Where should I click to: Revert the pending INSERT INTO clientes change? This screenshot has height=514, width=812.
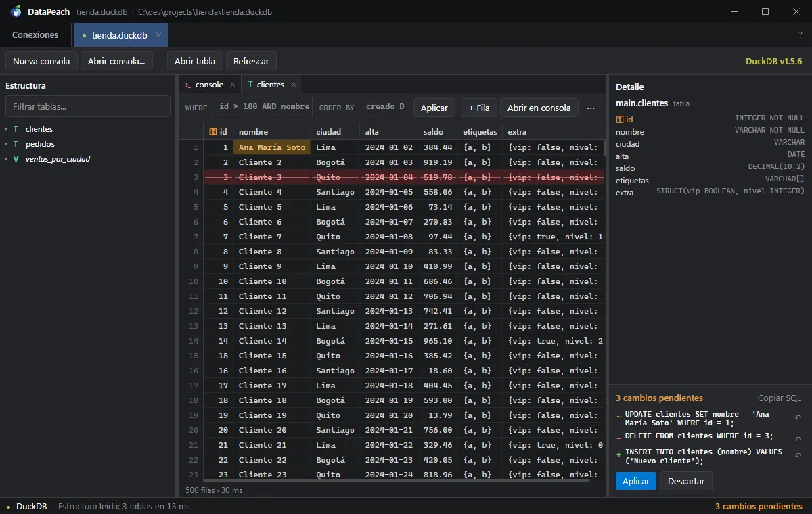tap(798, 457)
